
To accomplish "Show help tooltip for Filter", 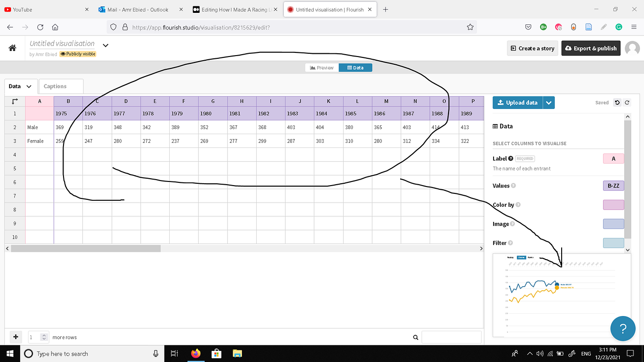I will 510,243.
